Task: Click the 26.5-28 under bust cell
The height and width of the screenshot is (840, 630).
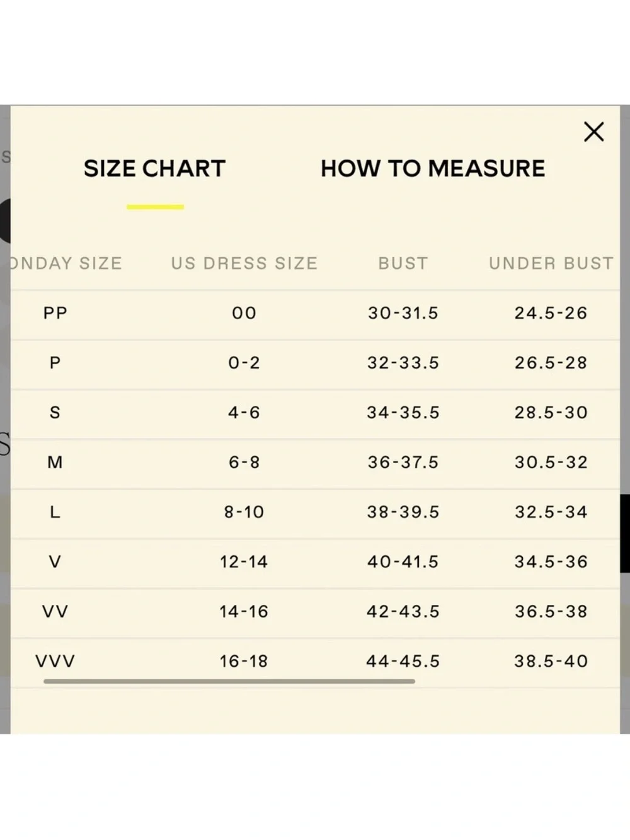Action: click(551, 362)
